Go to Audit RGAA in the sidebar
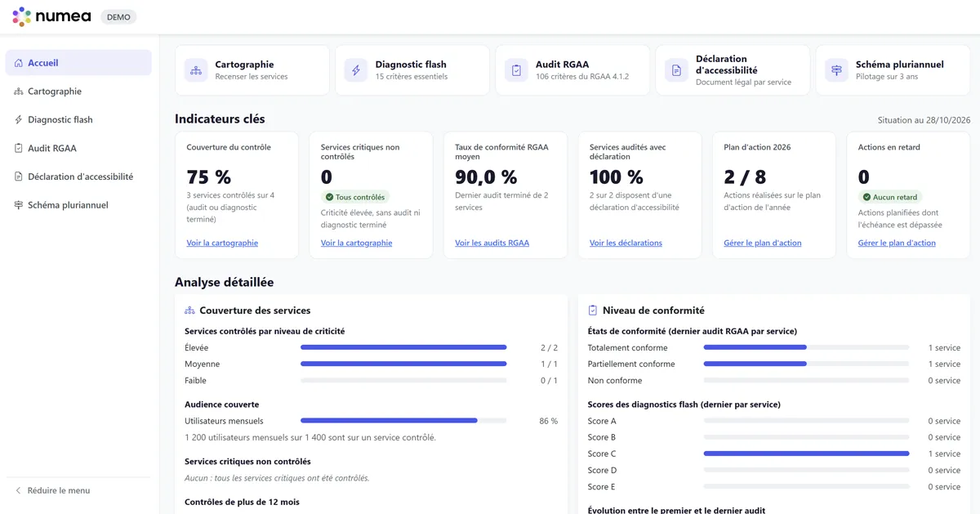Screen dimensions: 980x514 (x=78, y=149)
